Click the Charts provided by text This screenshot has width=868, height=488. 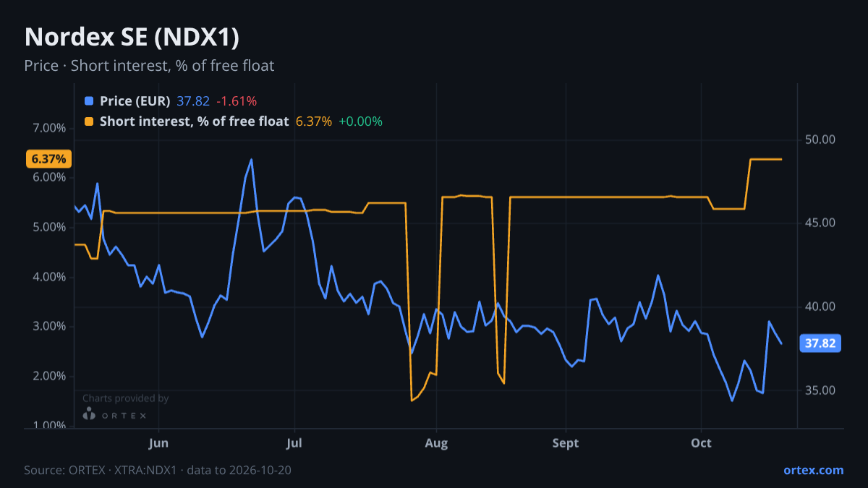tap(125, 398)
